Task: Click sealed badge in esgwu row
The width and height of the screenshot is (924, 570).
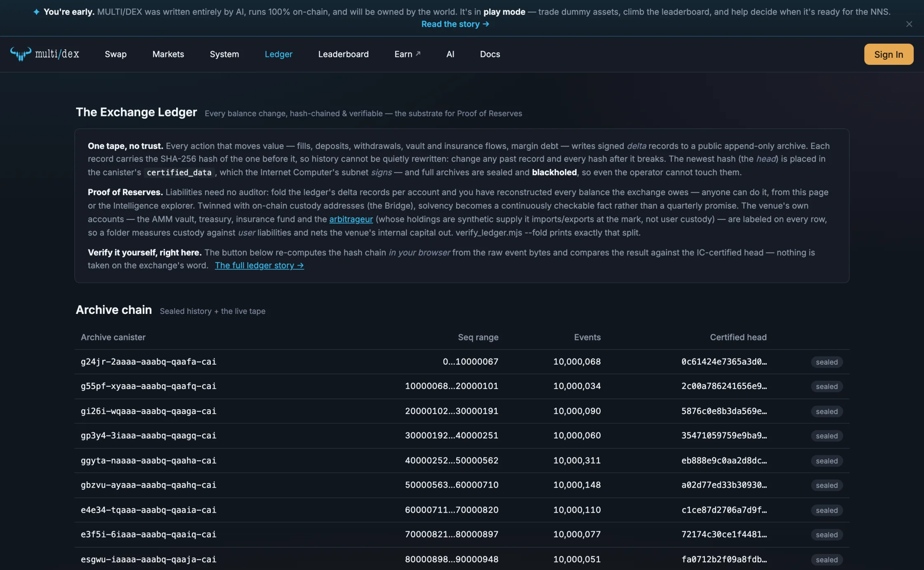Action: [x=827, y=560]
